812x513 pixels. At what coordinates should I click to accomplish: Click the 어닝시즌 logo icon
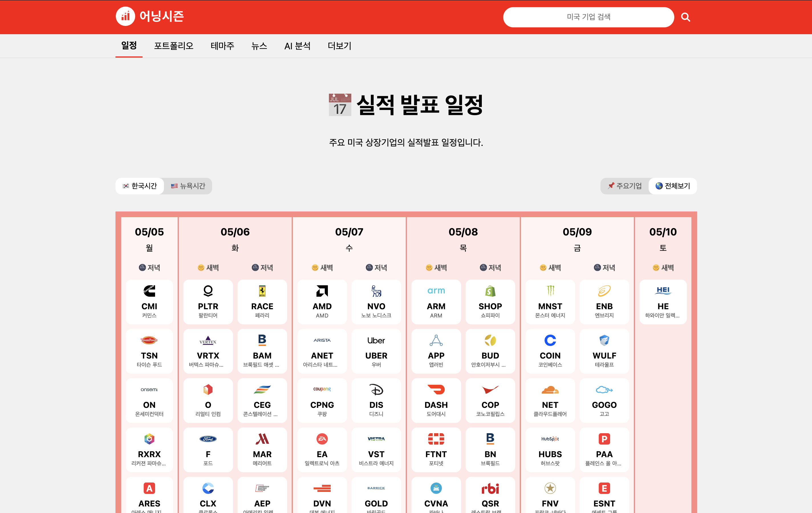tap(125, 17)
